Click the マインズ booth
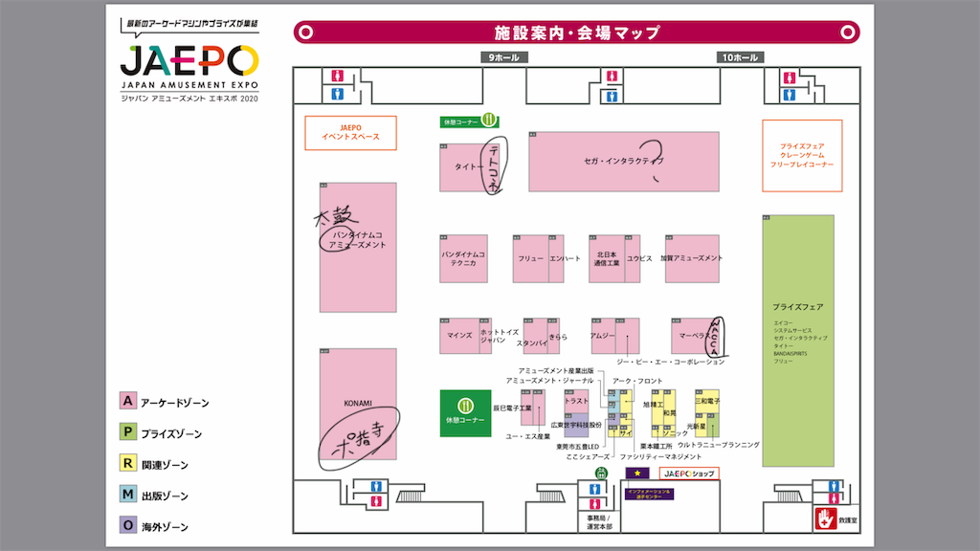Screen dimensions: 980x551 pos(459,336)
